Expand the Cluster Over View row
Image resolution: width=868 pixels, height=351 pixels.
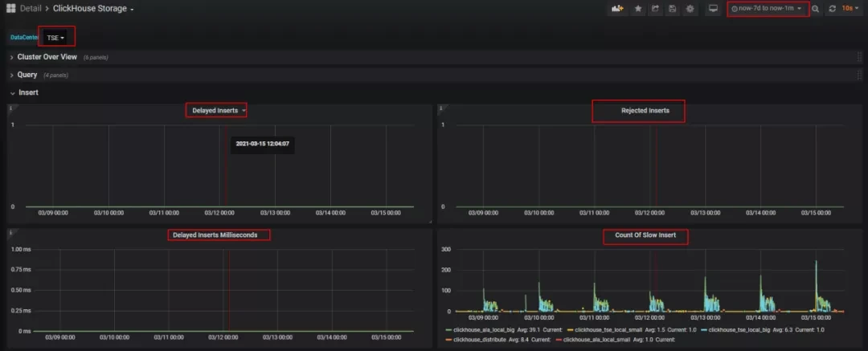(x=47, y=57)
